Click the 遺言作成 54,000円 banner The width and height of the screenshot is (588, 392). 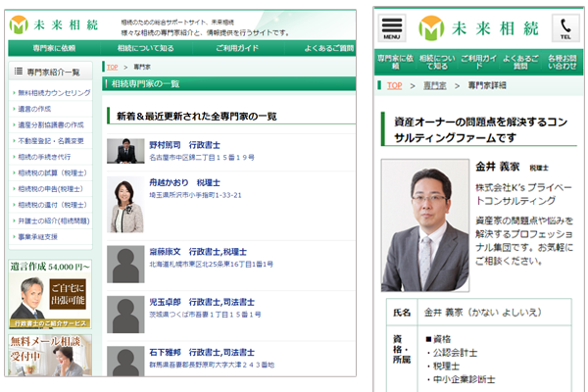[50, 294]
